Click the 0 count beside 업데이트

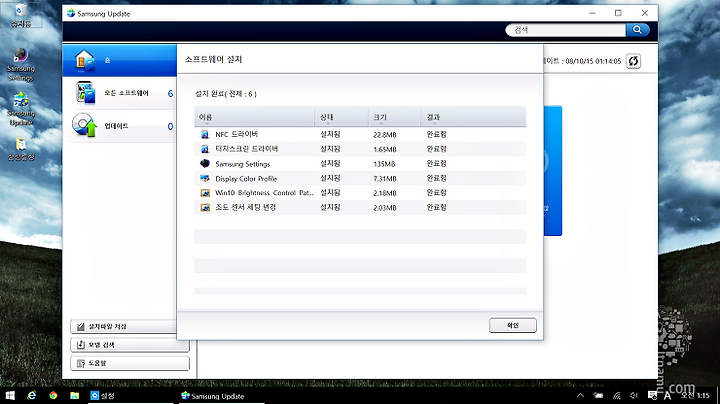[x=170, y=126]
